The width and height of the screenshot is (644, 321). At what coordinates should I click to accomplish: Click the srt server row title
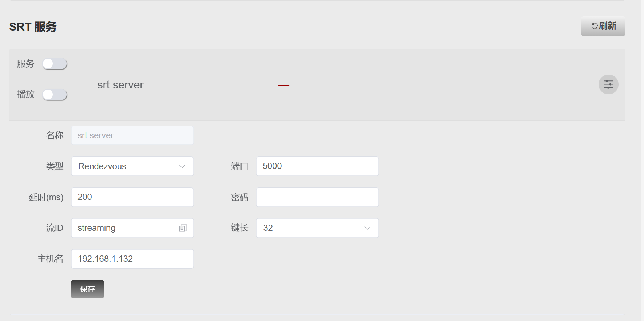click(x=120, y=85)
